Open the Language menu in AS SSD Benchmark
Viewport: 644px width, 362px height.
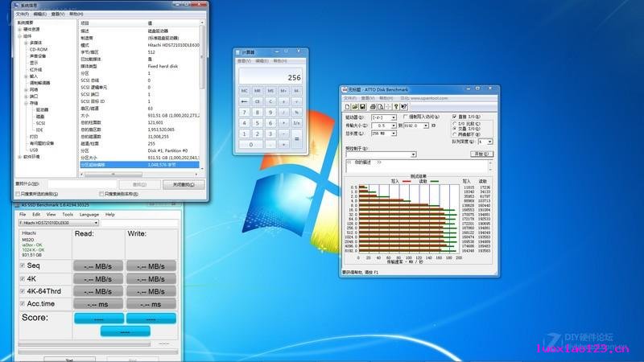coord(89,214)
